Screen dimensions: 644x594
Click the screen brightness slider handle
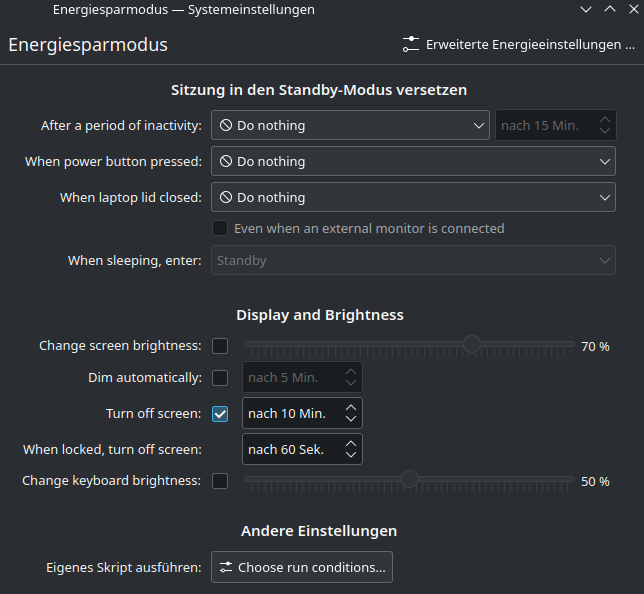(472, 345)
